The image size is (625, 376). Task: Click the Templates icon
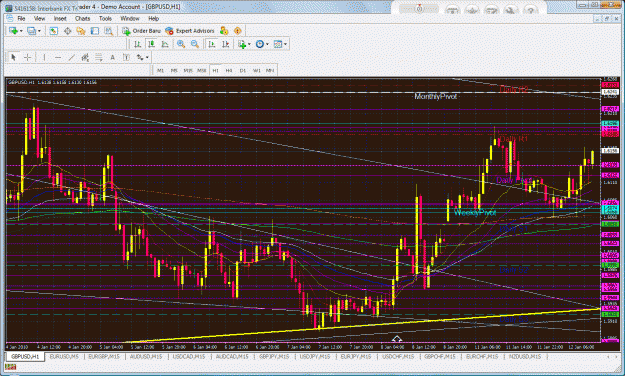point(278,44)
